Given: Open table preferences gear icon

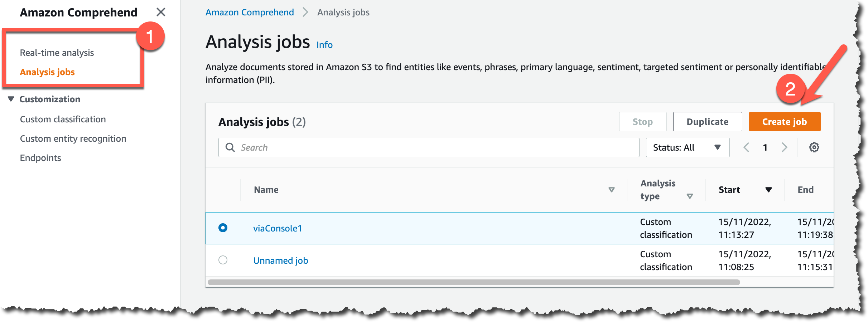Looking at the screenshot, I should click(x=814, y=147).
